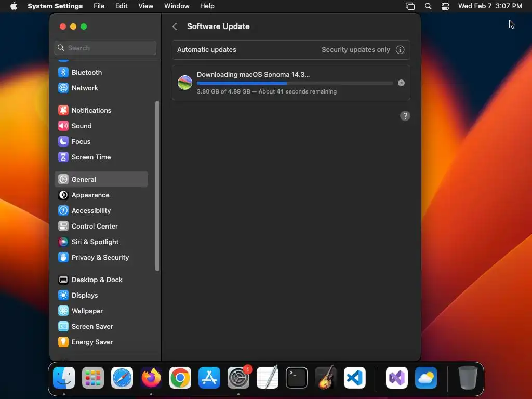Select Control Center in sidebar
This screenshot has width=532, height=399.
[x=101, y=227]
